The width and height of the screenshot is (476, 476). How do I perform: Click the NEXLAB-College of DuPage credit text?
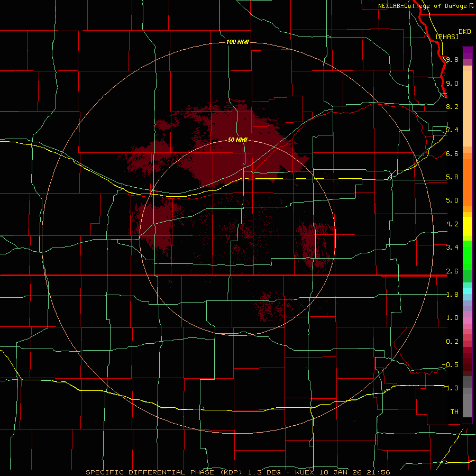click(x=422, y=6)
